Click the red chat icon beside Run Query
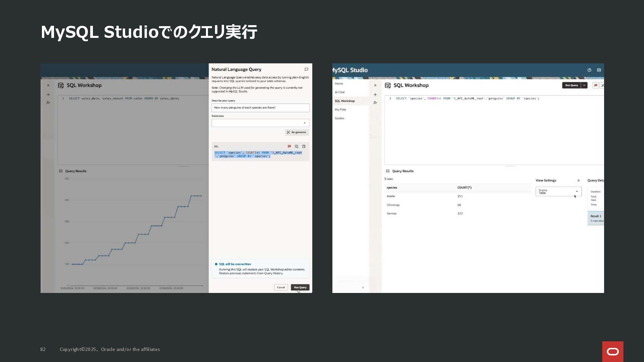 [596, 85]
